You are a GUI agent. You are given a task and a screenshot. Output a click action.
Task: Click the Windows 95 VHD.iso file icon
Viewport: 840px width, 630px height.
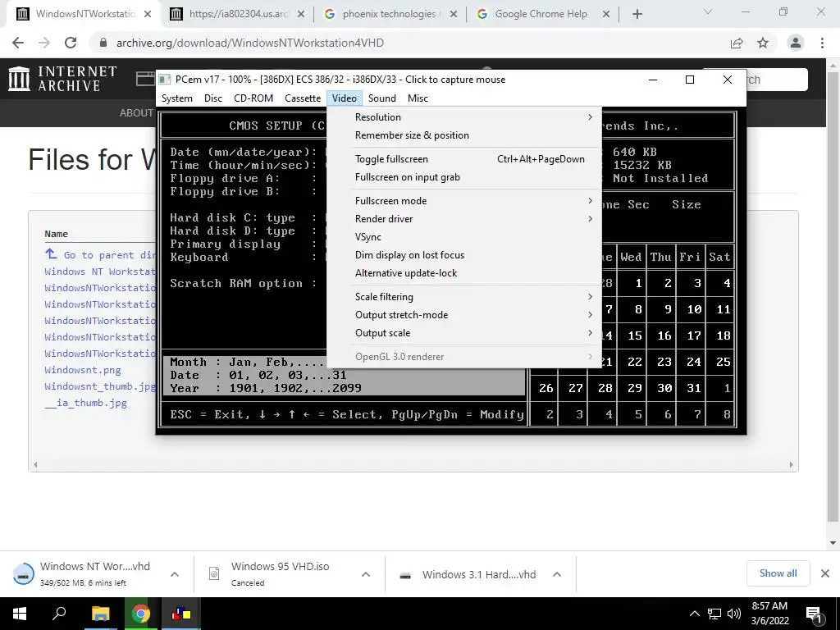click(214, 573)
